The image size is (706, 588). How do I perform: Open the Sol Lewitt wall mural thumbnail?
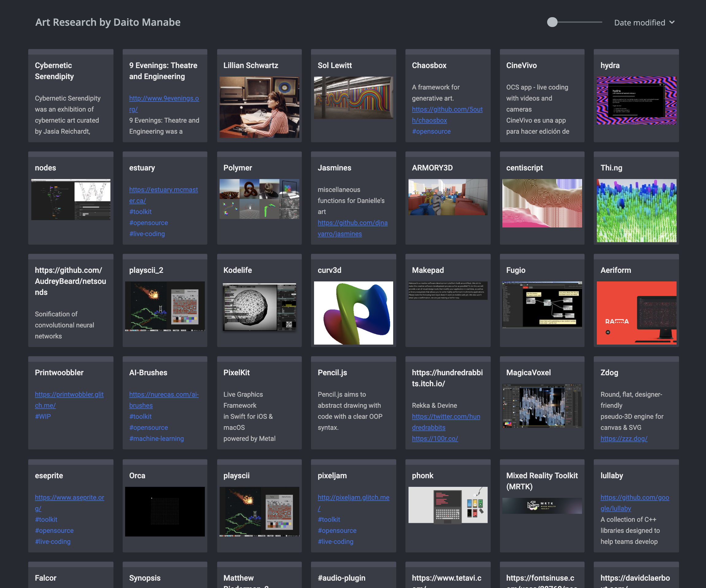(x=353, y=98)
